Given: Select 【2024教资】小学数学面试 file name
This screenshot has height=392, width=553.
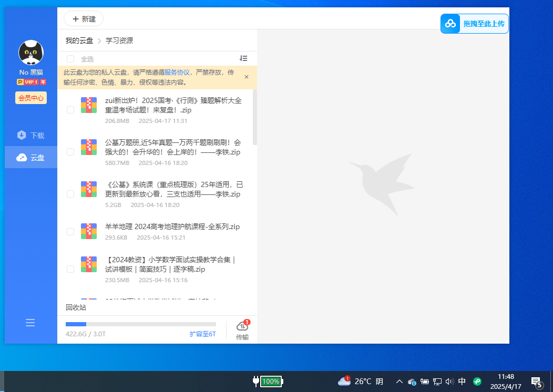Looking at the screenshot, I should (170, 264).
